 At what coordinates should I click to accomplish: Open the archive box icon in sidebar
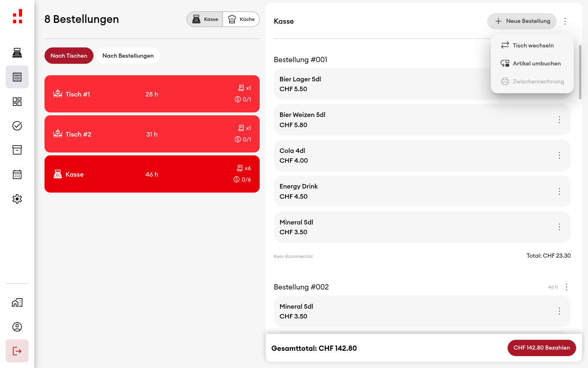tap(17, 150)
